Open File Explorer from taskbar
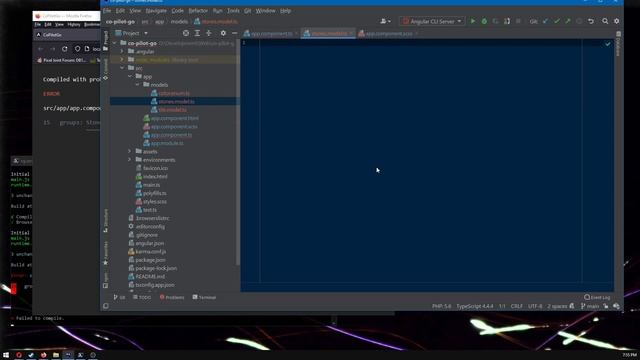Image resolution: width=640 pixels, height=360 pixels. [56, 355]
